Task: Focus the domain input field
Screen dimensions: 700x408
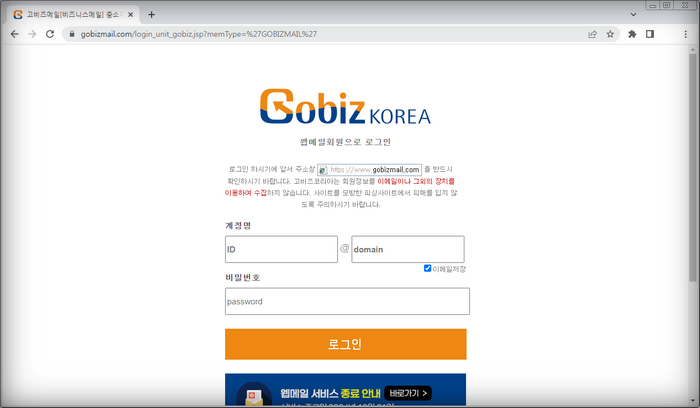Action: point(408,249)
